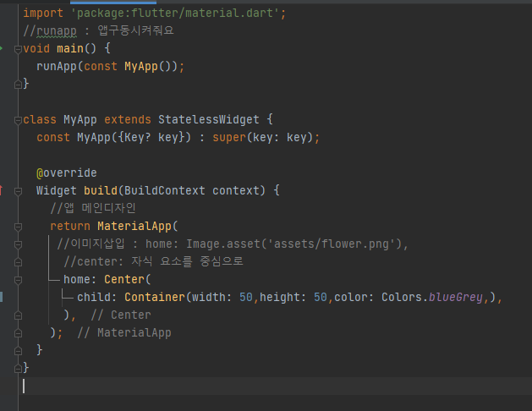Click the BuildContext type
532x411 pixels.
[x=165, y=190]
